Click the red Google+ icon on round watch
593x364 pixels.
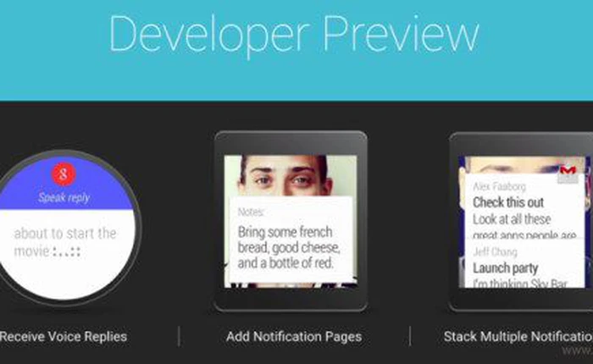pos(64,174)
